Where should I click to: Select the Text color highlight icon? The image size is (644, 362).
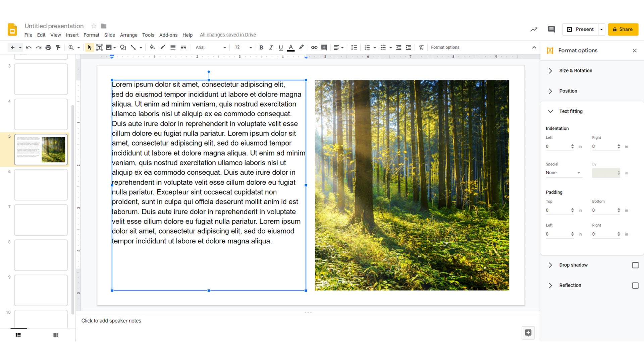point(301,47)
